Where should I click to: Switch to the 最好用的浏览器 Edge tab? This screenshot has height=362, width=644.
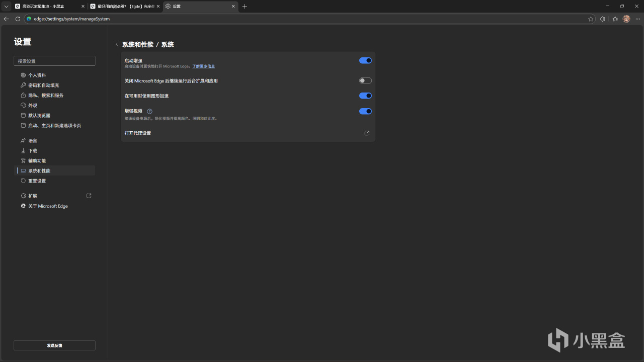click(125, 7)
